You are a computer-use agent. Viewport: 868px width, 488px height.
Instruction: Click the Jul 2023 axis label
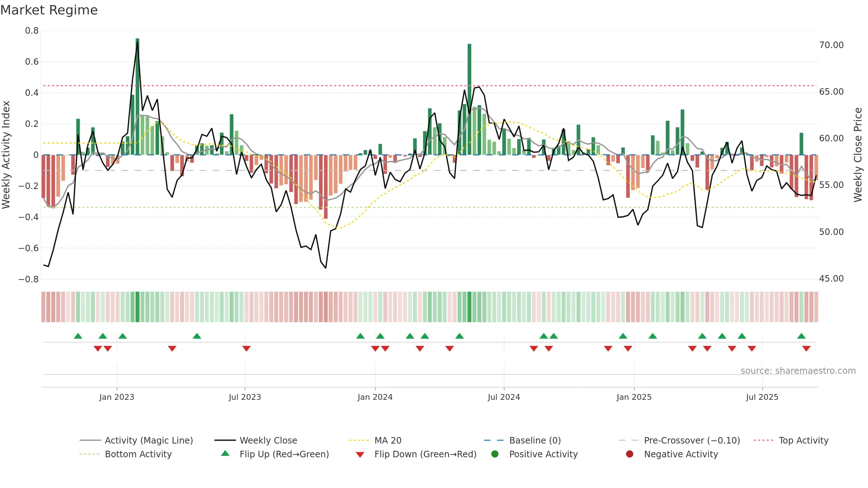[245, 397]
